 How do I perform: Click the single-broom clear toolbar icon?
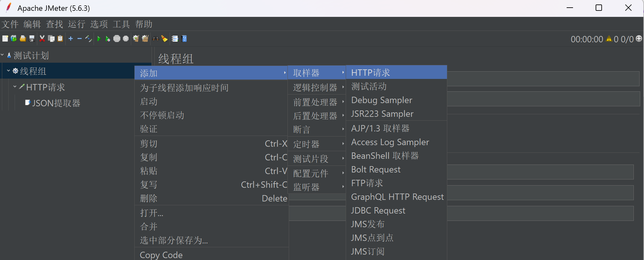(136, 39)
